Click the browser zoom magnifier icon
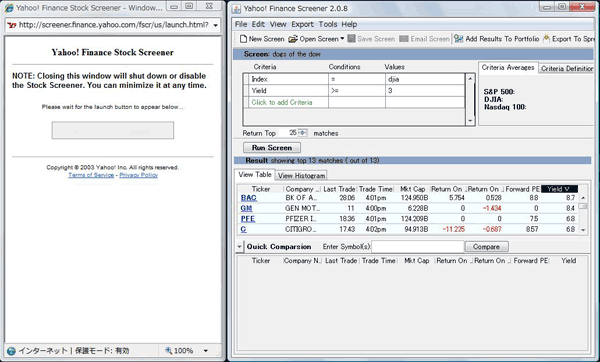Image resolution: width=600 pixels, height=362 pixels. click(x=168, y=350)
